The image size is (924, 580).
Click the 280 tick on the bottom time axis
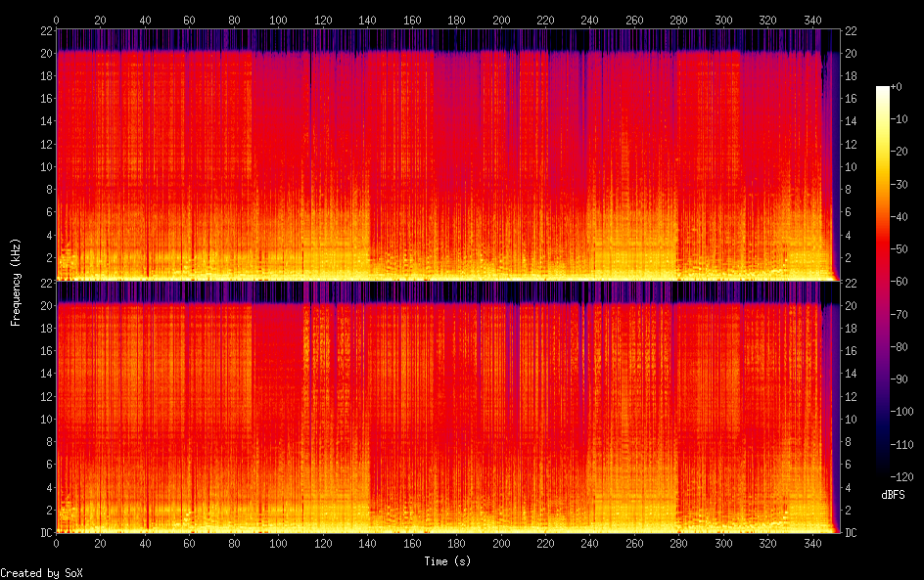(x=679, y=545)
